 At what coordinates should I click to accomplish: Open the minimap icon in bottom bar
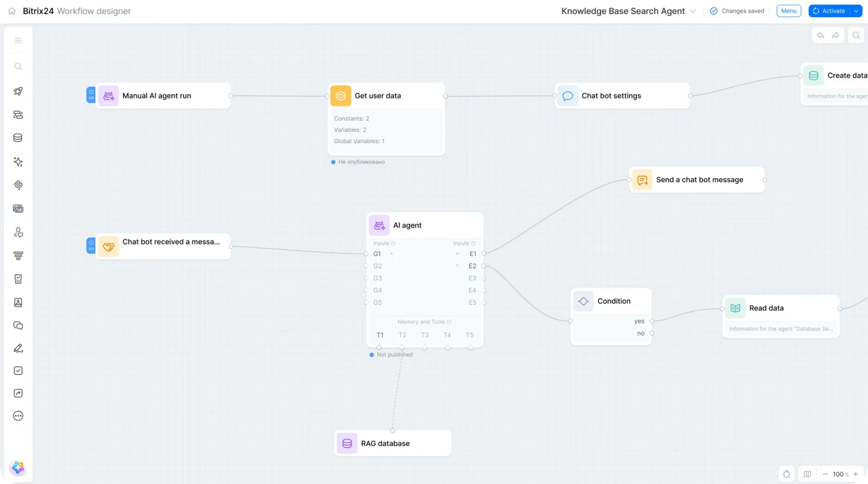click(x=807, y=474)
